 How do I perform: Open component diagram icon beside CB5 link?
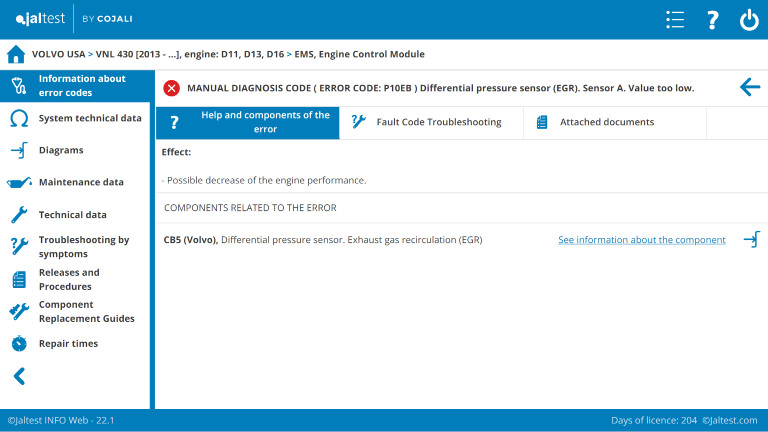coord(751,240)
